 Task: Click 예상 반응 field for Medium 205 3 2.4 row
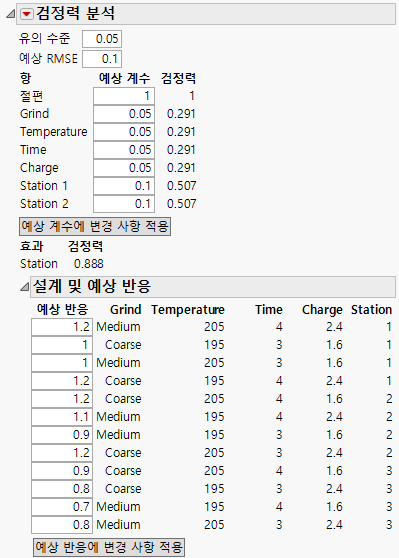(x=62, y=525)
